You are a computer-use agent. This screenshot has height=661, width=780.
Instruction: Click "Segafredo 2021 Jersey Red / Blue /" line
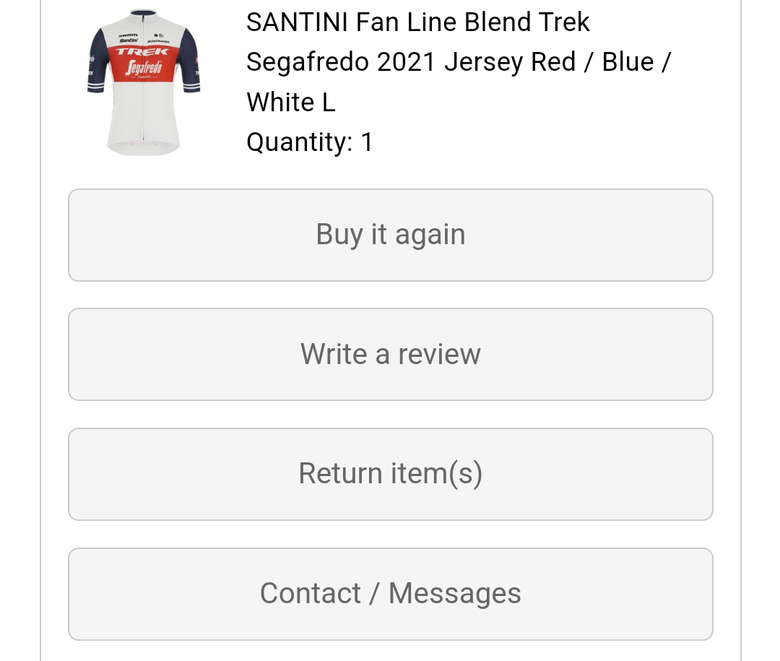pyautogui.click(x=459, y=62)
